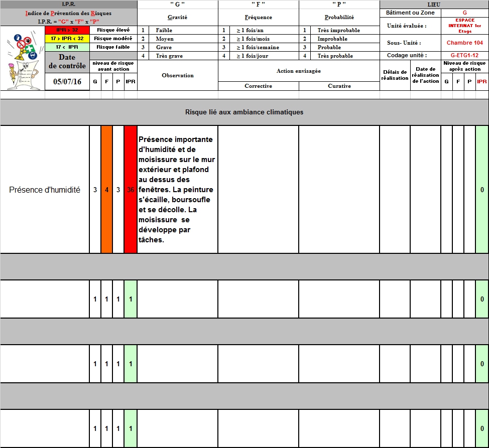Screen dimensions: 489x448
Task: Select the red IPR cell showing 36
Action: [x=131, y=190]
